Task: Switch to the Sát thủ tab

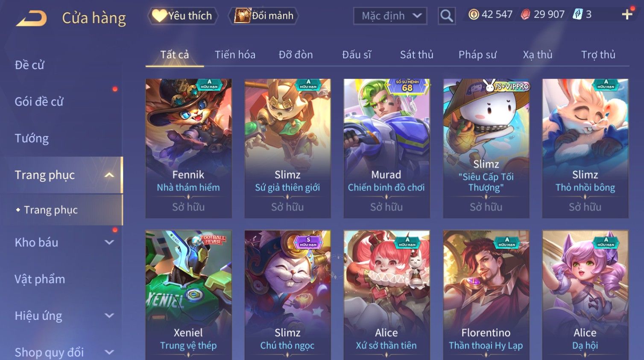Action: [416, 55]
